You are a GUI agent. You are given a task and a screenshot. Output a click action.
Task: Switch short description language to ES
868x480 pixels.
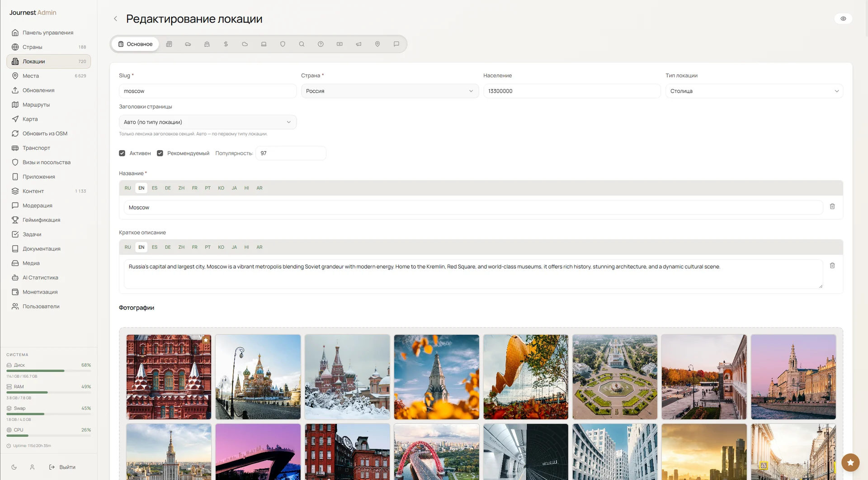(155, 247)
